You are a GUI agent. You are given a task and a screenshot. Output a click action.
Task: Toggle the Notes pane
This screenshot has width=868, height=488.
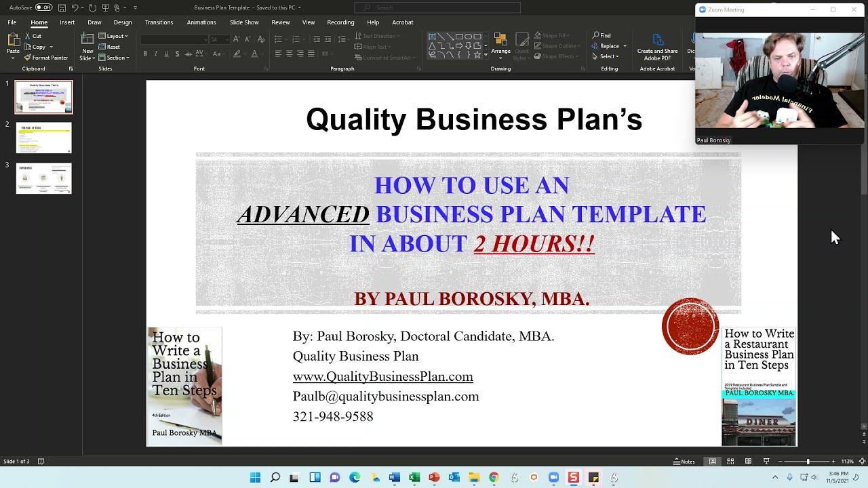point(684,462)
